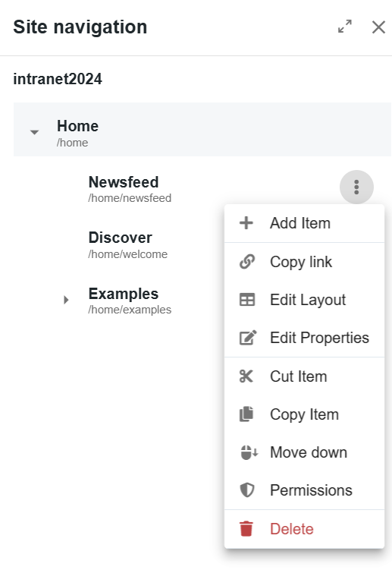
Task: Click the chain link icon for Copy link
Action: point(247,262)
